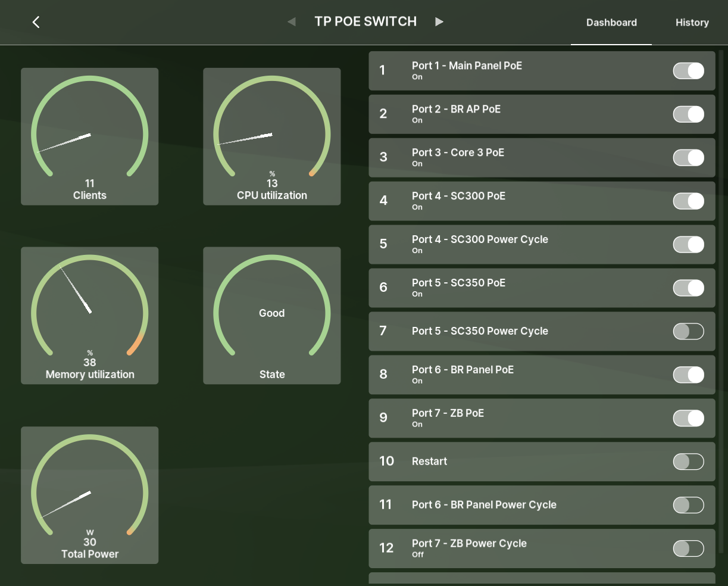Click the TP POE SWITCH title

(x=365, y=22)
